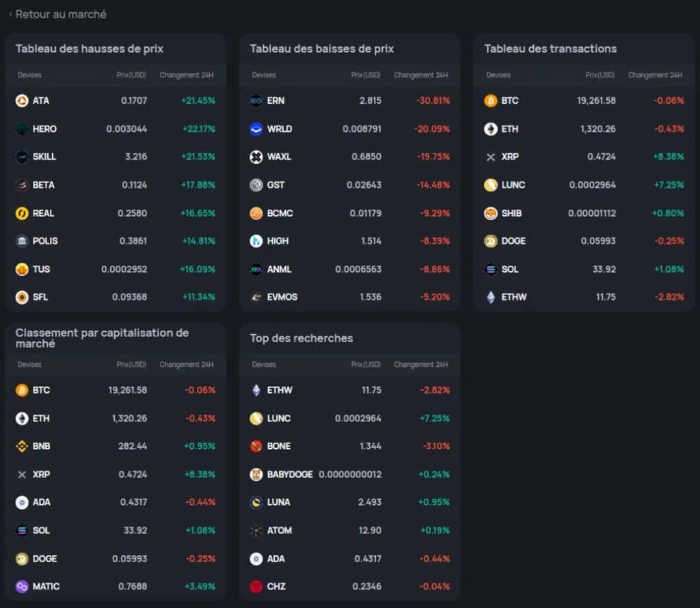Click the EVMOS coin icon

pyautogui.click(x=256, y=297)
